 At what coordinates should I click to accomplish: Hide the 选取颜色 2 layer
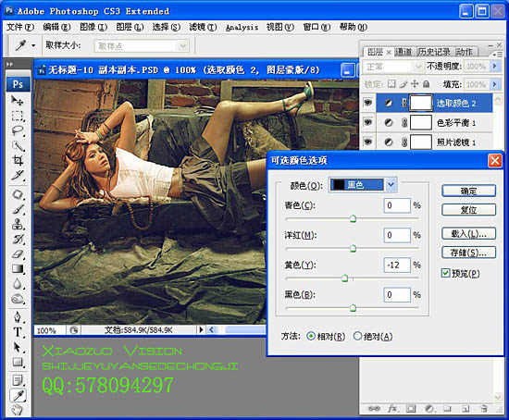pyautogui.click(x=367, y=103)
